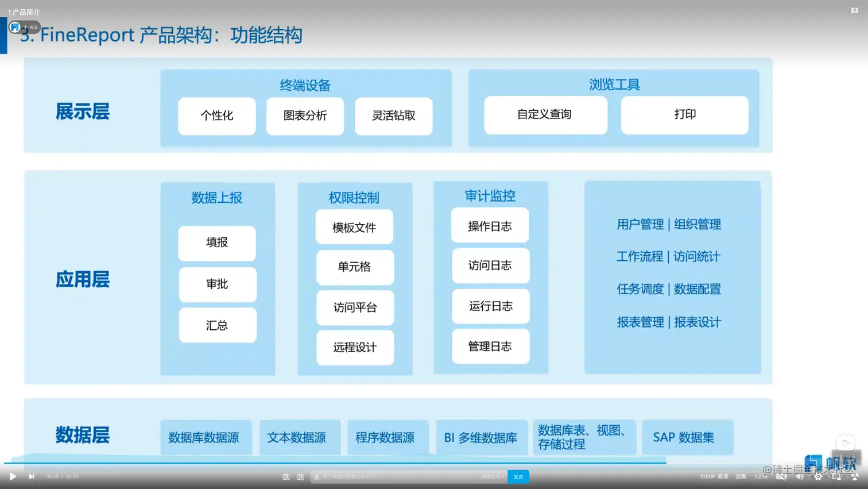Click the 展示层 label
Viewport: 868px width, 489px height.
coord(82,111)
